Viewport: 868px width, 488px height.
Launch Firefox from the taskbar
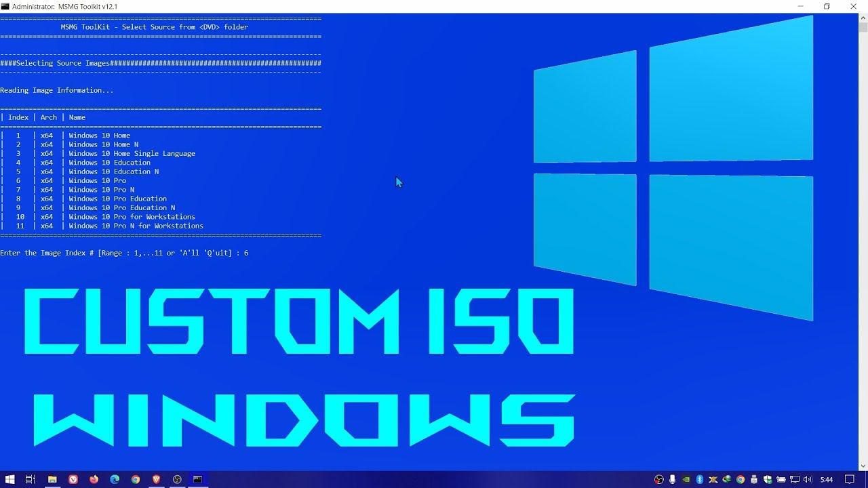pyautogui.click(x=94, y=479)
